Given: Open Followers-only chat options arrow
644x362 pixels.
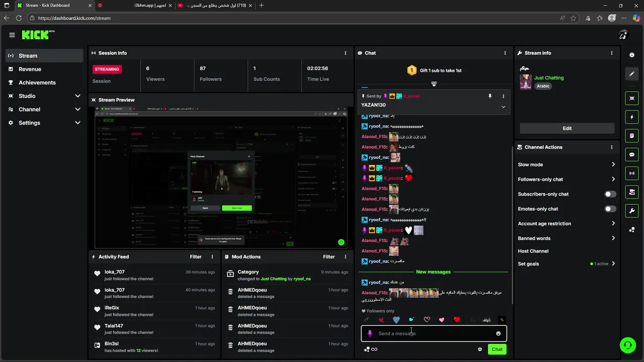Looking at the screenshot, I should [613, 179].
